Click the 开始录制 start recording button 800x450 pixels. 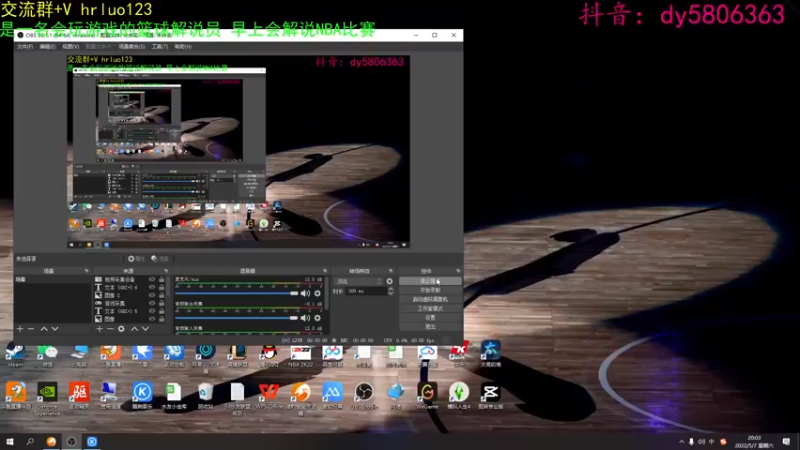[430, 290]
